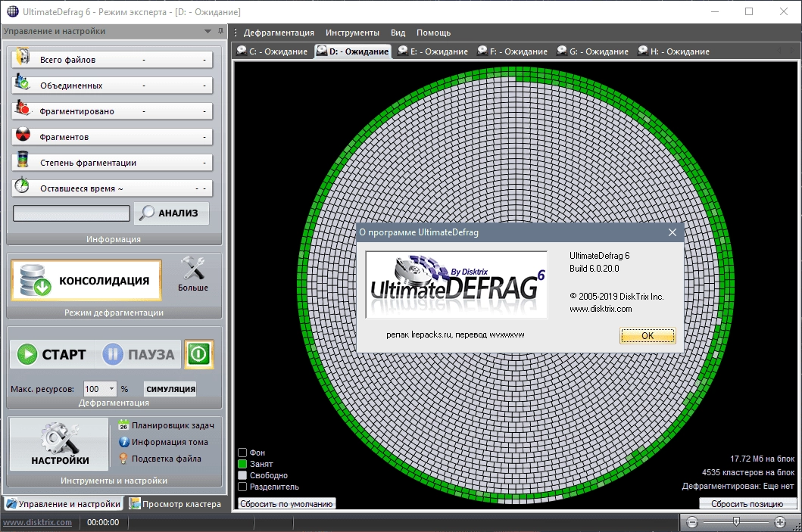Open the НАСТРОЙКИ button
Image resolution: width=802 pixels, height=532 pixels.
tap(59, 444)
